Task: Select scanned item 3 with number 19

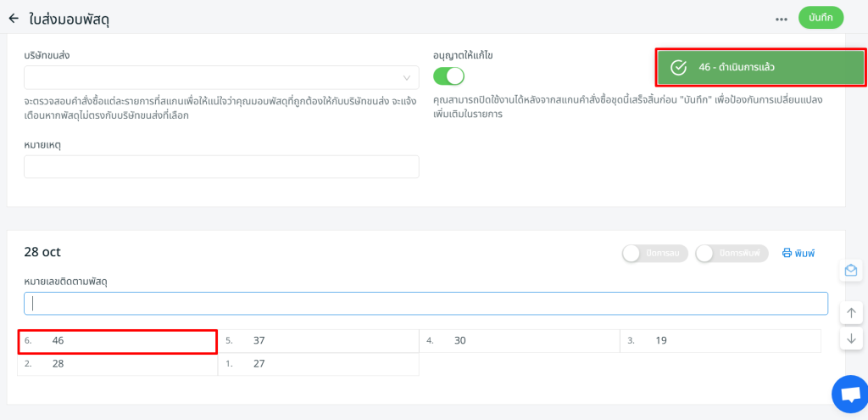Action: coord(720,341)
